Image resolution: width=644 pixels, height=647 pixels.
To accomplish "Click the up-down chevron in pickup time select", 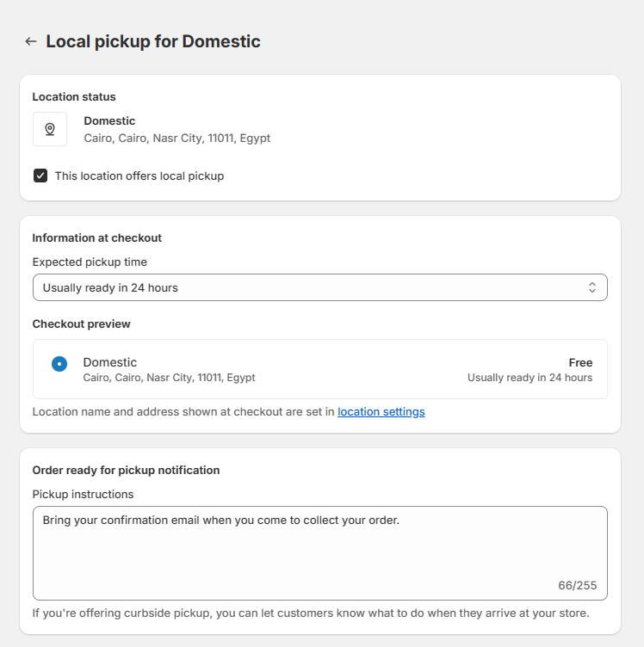I will tap(591, 287).
